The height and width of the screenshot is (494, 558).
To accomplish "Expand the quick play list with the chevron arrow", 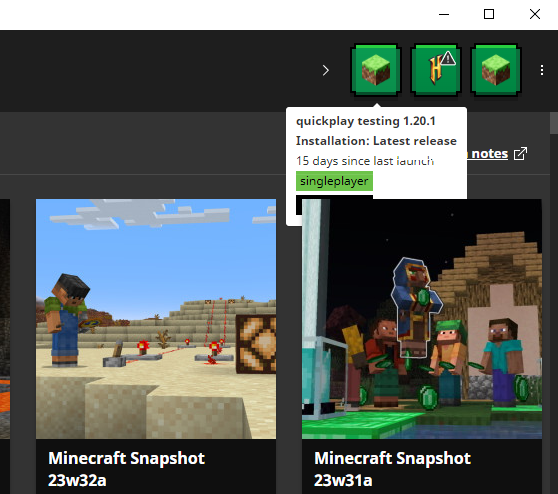I will coord(325,70).
